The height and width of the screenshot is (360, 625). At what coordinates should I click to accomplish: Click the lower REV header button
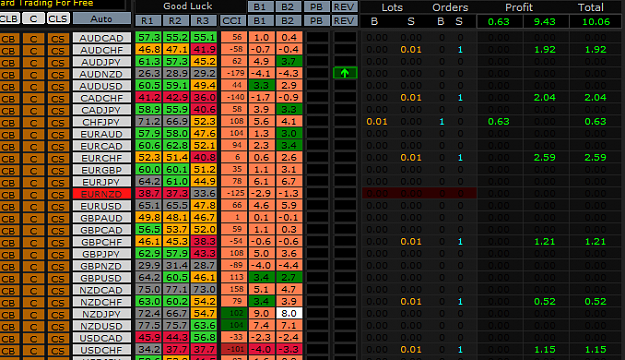pyautogui.click(x=344, y=21)
